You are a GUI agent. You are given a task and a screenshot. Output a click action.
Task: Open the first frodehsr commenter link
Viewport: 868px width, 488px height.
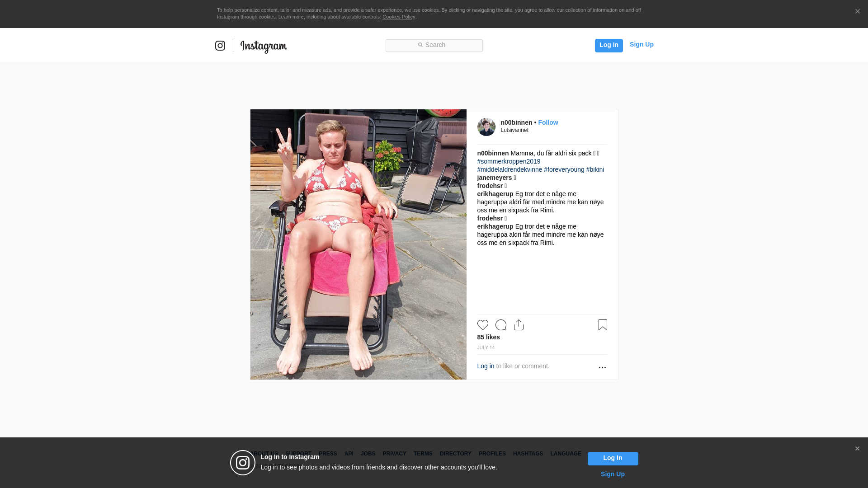click(490, 186)
